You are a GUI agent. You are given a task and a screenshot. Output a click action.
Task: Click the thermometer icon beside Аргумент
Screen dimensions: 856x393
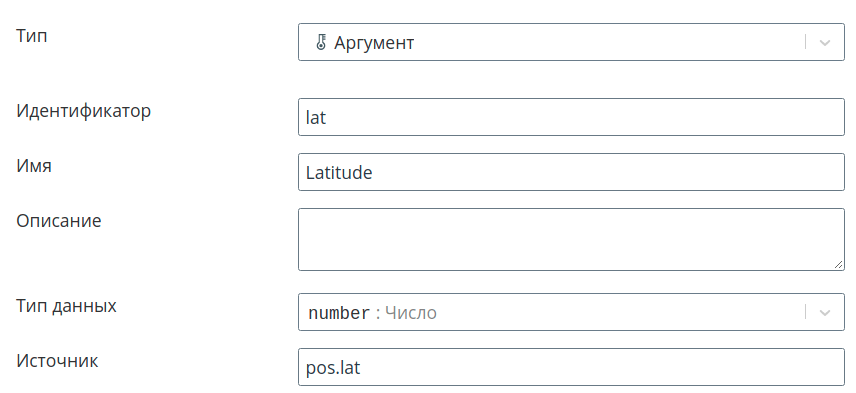tap(321, 42)
